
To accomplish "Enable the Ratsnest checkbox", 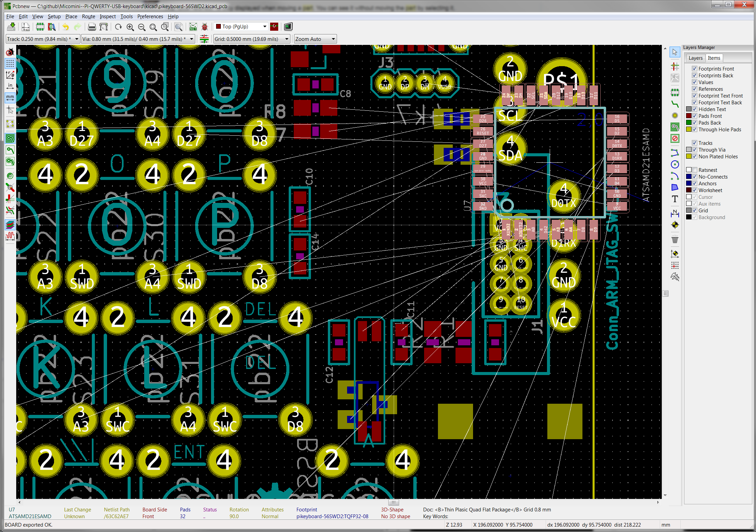I will point(695,170).
